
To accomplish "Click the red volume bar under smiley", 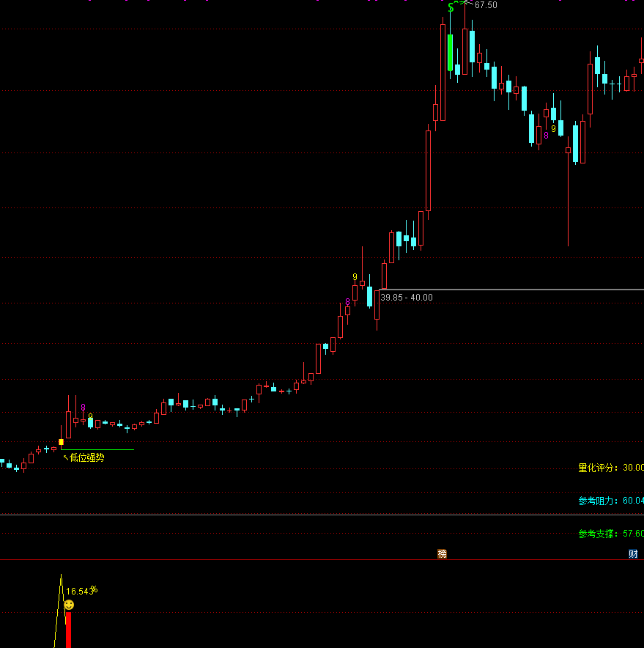I will (x=68, y=630).
